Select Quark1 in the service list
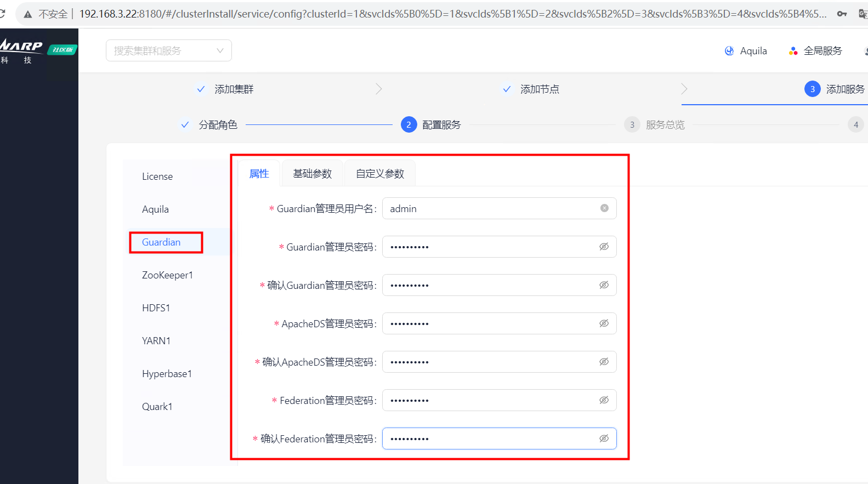Image resolution: width=868 pixels, height=484 pixels. tap(157, 407)
